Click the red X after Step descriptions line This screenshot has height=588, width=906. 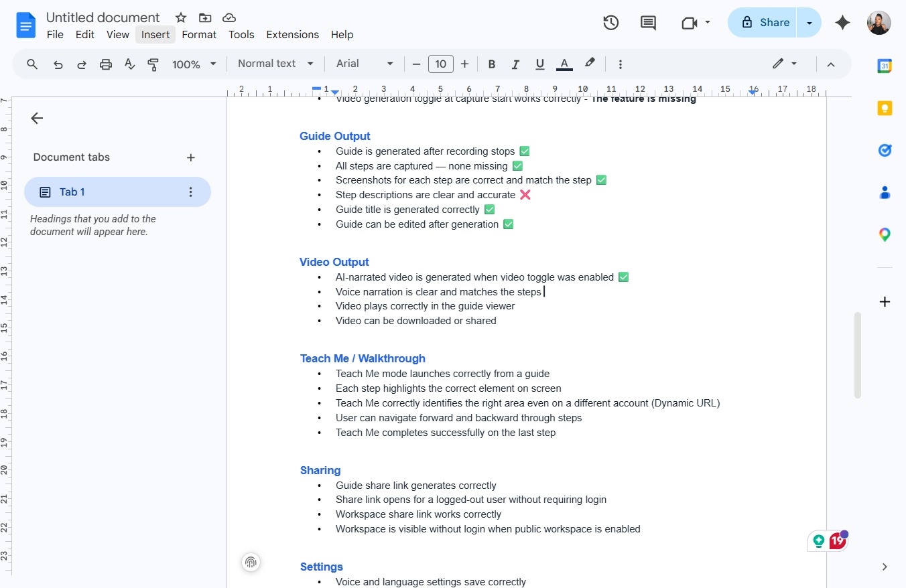click(525, 195)
